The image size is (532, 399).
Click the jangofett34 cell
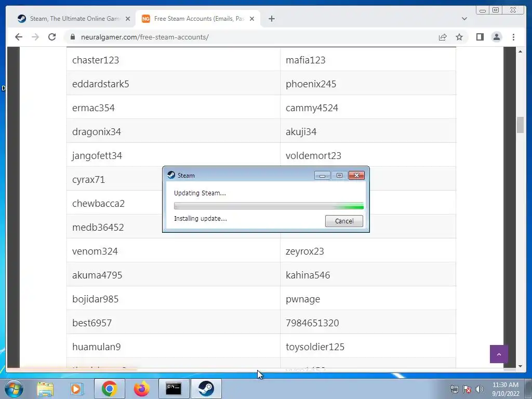[x=174, y=155]
